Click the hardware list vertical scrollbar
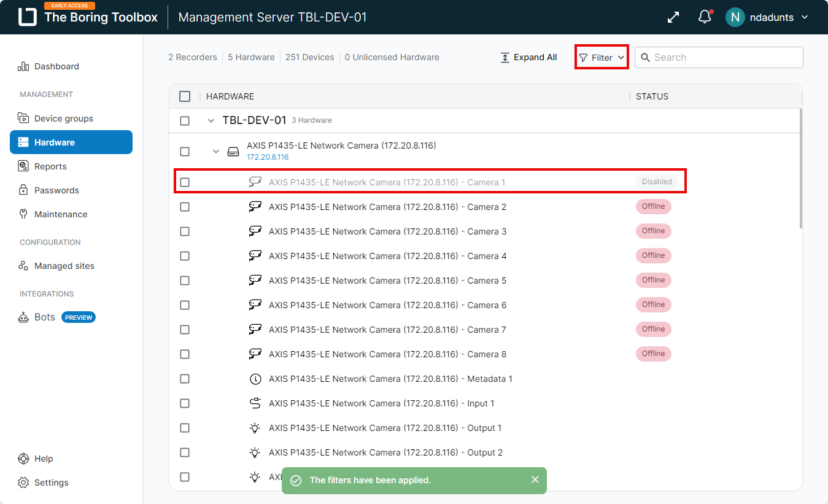 [801, 168]
